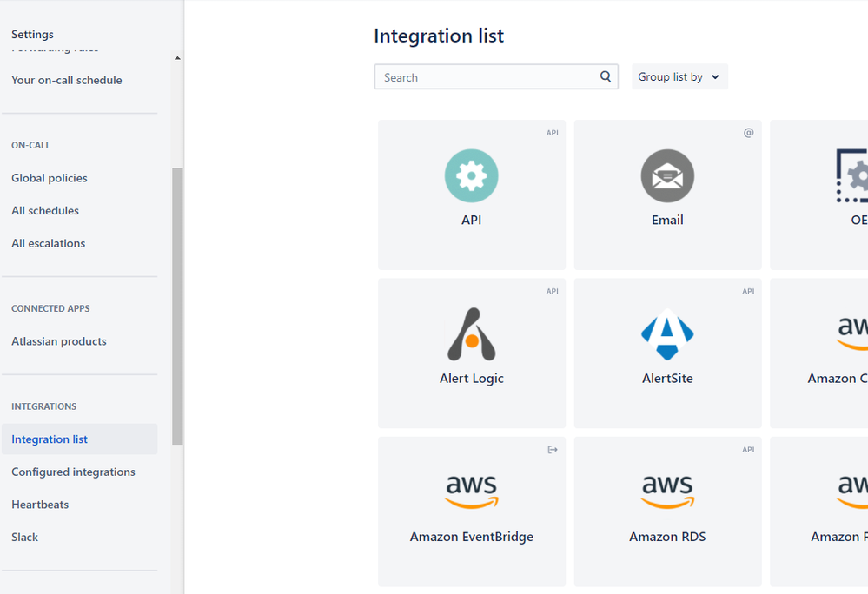Open Configured integrations

point(73,472)
